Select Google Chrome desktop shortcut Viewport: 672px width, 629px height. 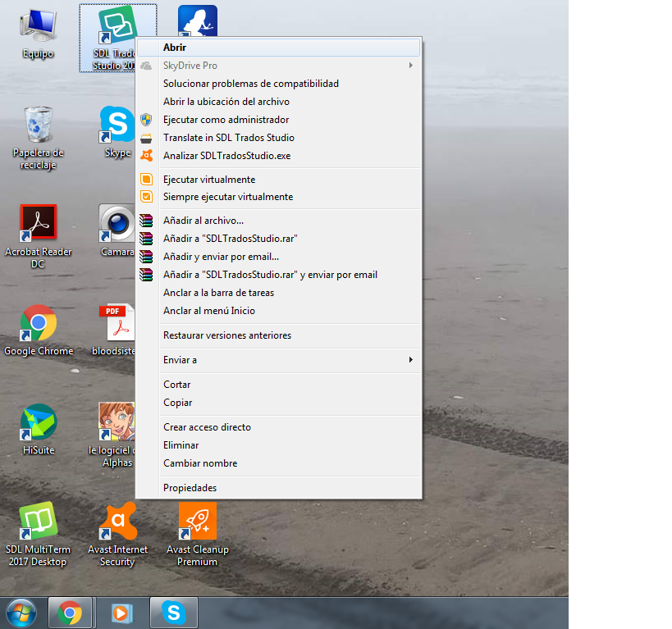(38, 330)
